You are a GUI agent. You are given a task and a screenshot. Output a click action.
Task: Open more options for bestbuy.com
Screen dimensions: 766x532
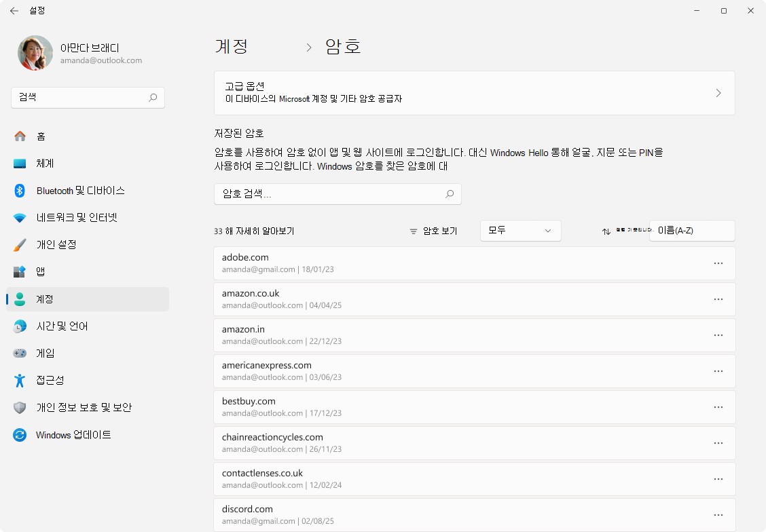click(718, 407)
